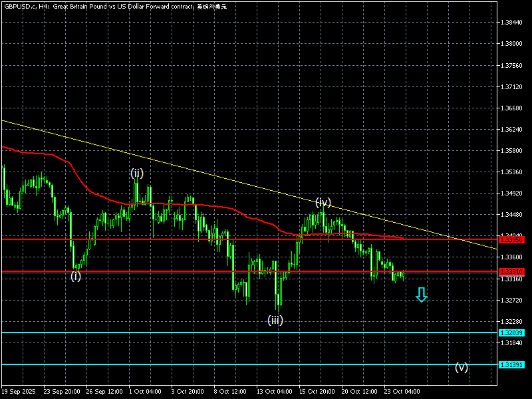Click price scale value 1.37120
The width and height of the screenshot is (532, 399).
click(511, 87)
